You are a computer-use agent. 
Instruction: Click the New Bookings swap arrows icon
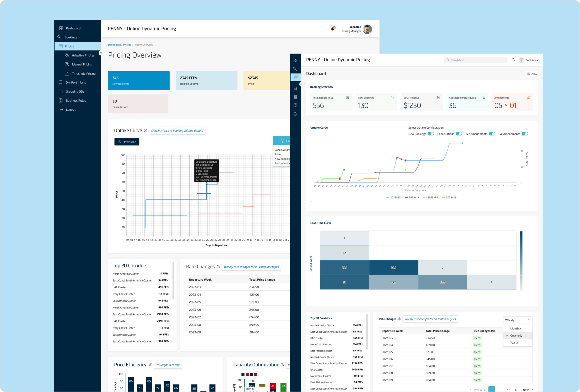(393, 98)
